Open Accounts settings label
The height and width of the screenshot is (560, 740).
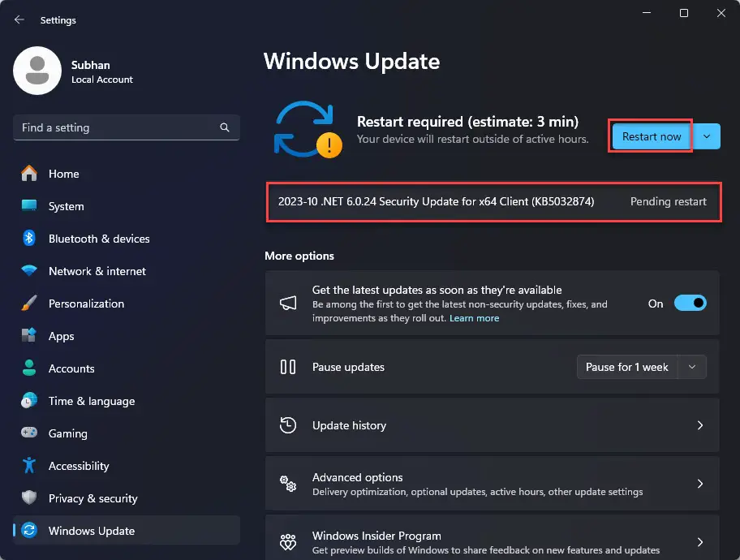click(71, 368)
